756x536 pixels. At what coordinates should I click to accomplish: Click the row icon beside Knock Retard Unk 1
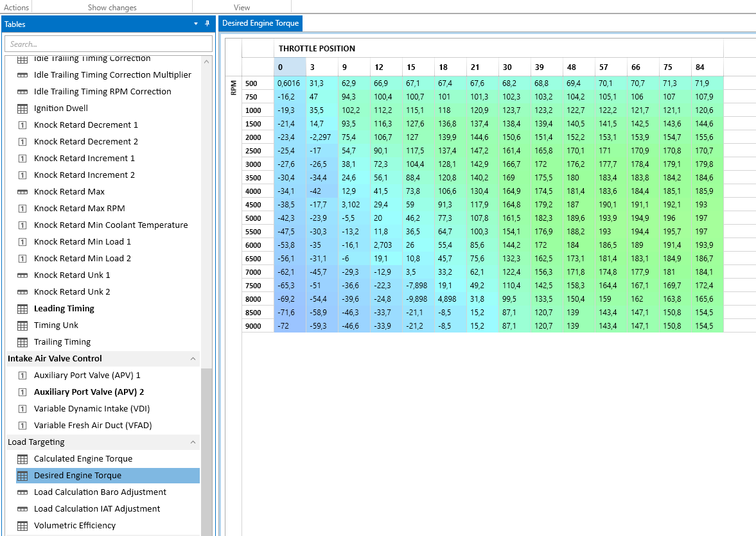pos(22,275)
